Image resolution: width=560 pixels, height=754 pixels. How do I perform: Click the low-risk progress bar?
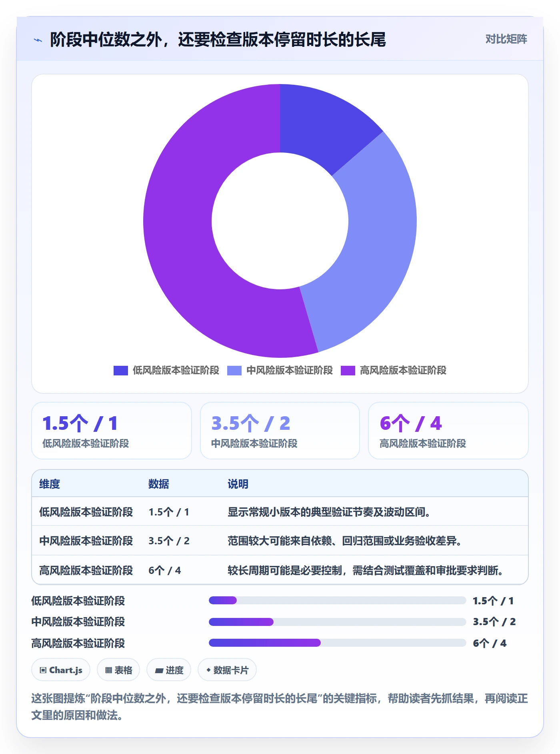click(x=338, y=600)
